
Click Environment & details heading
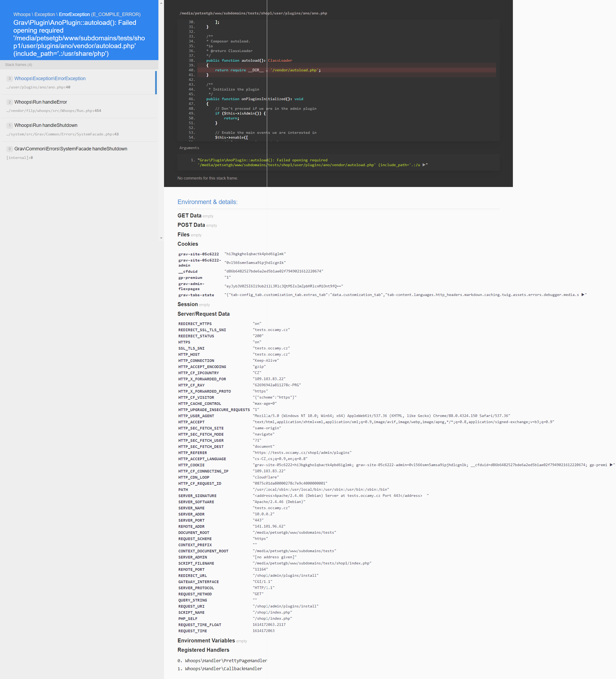click(208, 202)
